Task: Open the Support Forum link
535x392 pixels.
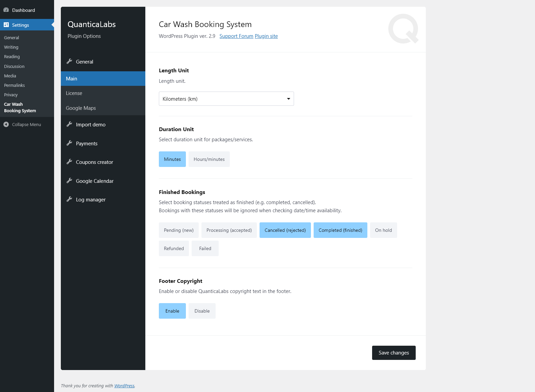Action: 236,36
